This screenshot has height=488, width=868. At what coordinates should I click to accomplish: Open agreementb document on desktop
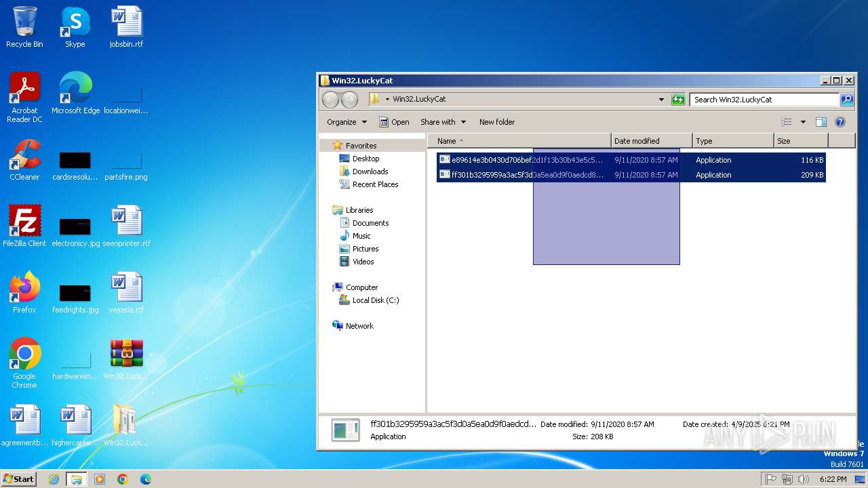tap(24, 426)
